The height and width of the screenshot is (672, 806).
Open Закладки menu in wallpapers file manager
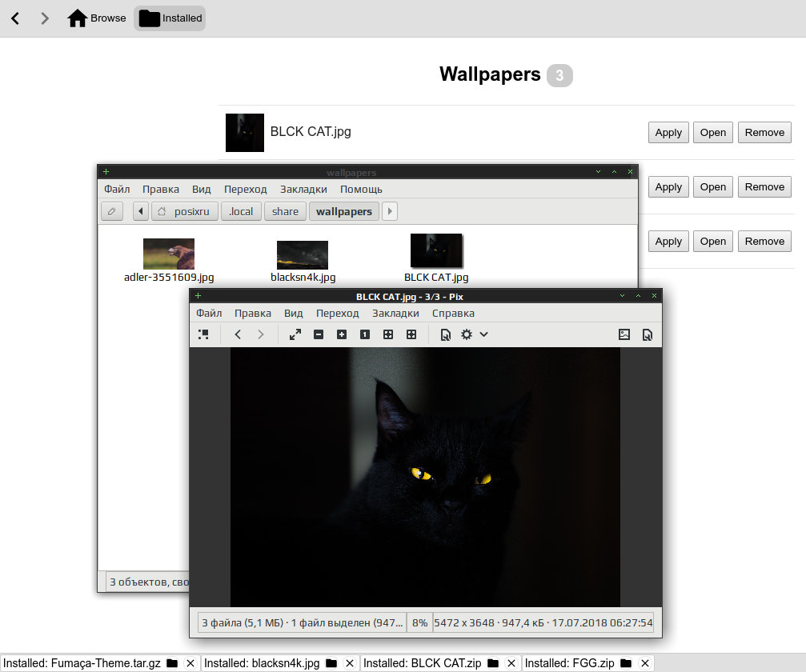(x=303, y=189)
